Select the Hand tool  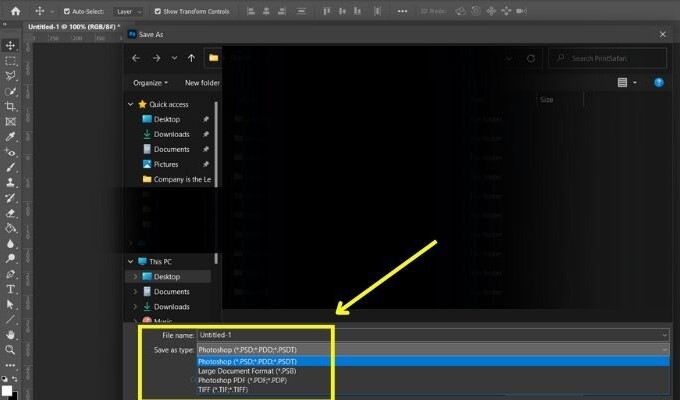click(10, 334)
